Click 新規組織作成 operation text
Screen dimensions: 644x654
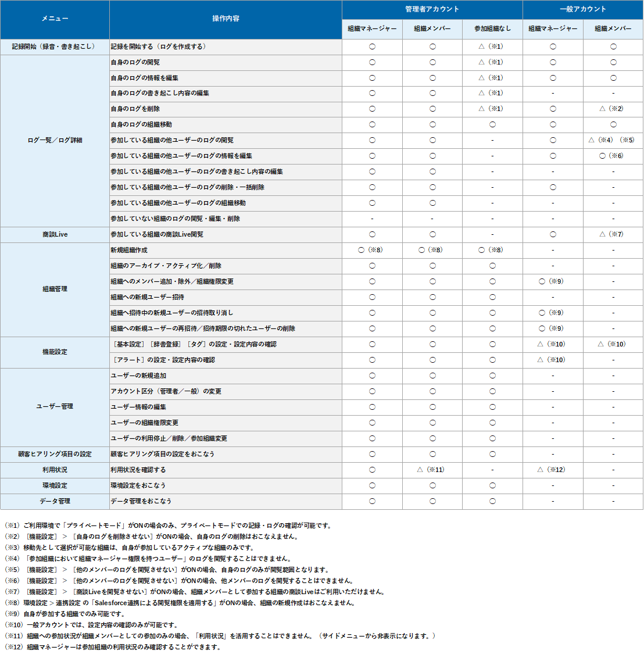coord(129,250)
